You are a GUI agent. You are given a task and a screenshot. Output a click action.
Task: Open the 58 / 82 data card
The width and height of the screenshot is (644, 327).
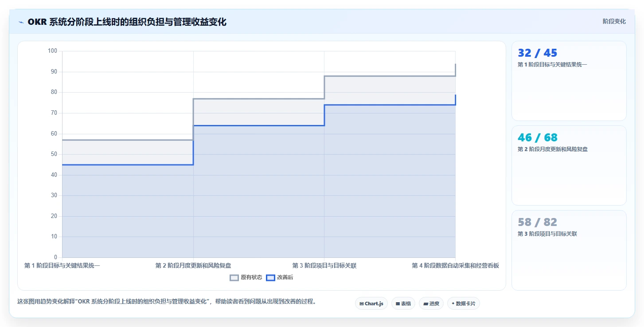coord(569,250)
